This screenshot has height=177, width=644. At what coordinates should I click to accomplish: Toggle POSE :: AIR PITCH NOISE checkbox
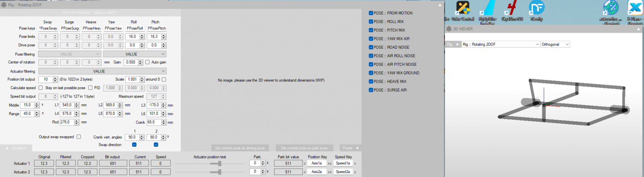click(x=371, y=65)
